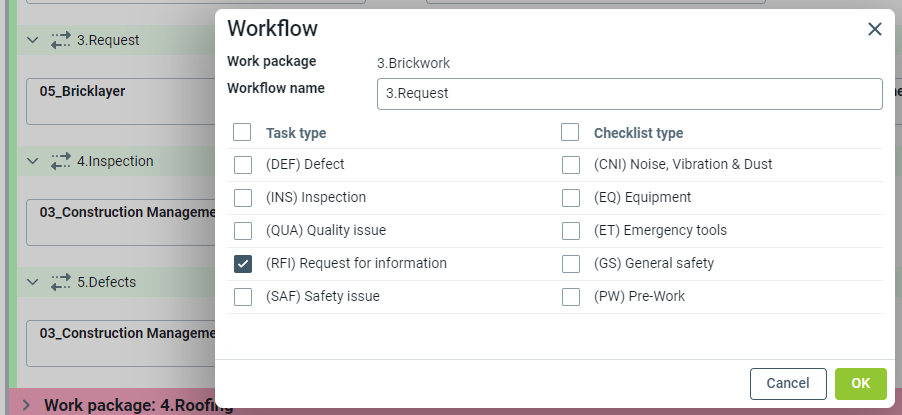902x415 pixels.
Task: Click the 4.Inspection workflow arrows icon
Action: [x=61, y=161]
